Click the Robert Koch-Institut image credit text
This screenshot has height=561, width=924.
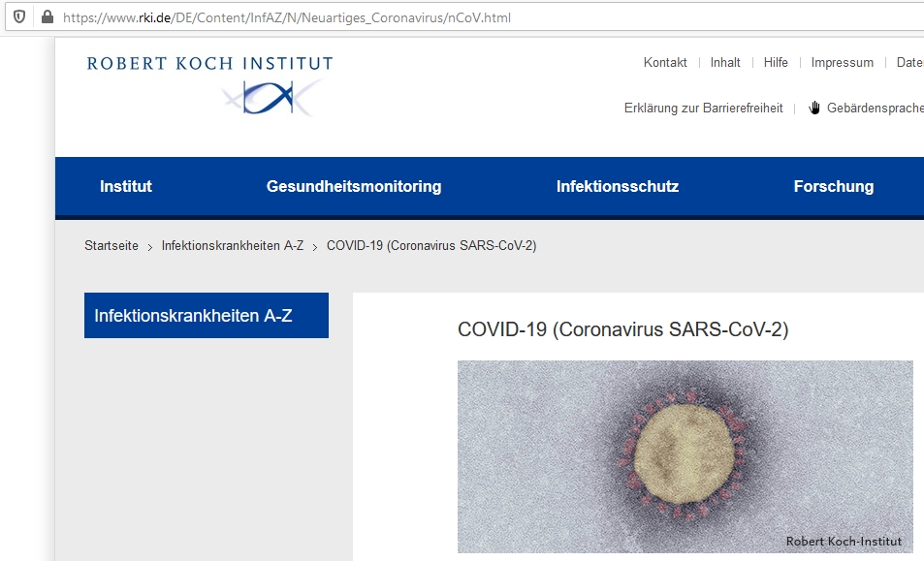[844, 542]
